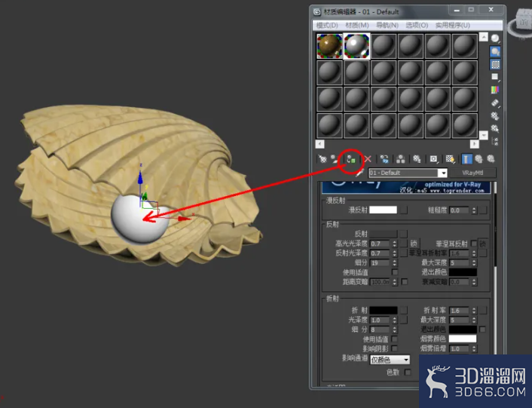The image size is (532, 408).
Task: Click the white 漫反射 color swatch
Action: pyautogui.click(x=383, y=210)
